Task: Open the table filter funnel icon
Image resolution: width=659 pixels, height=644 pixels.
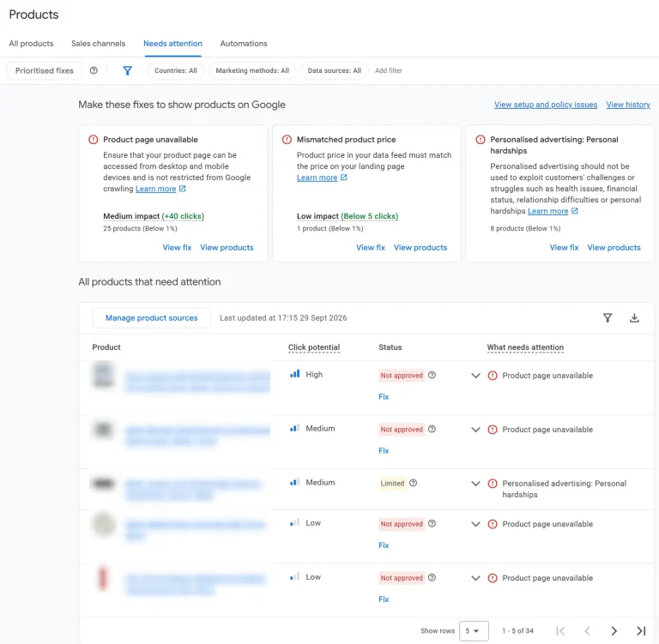Action: click(608, 318)
